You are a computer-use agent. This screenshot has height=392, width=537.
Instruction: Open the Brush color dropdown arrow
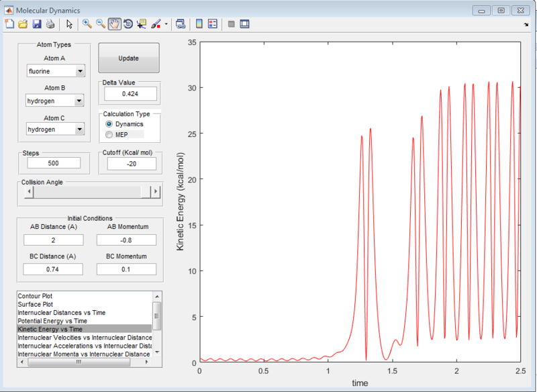[166, 24]
